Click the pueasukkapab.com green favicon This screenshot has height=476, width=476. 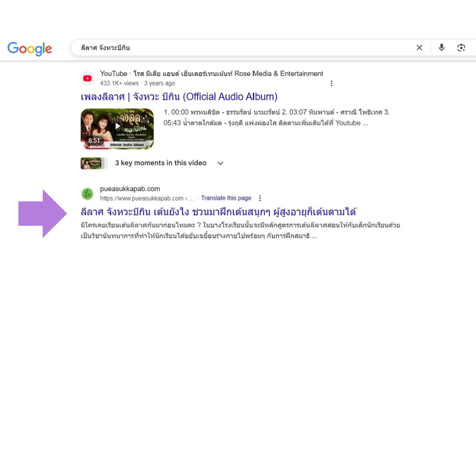tap(87, 194)
